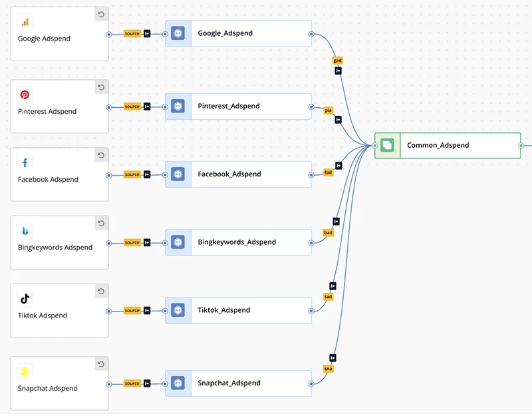Select the Snapchat_Adspend transform node
The width and height of the screenshot is (532, 416).
(x=238, y=383)
